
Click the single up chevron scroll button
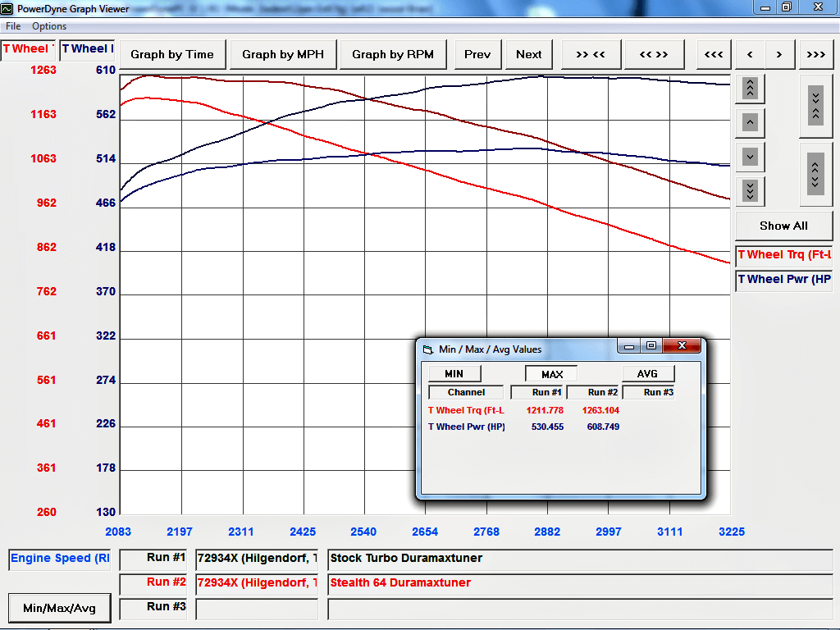pyautogui.click(x=750, y=123)
